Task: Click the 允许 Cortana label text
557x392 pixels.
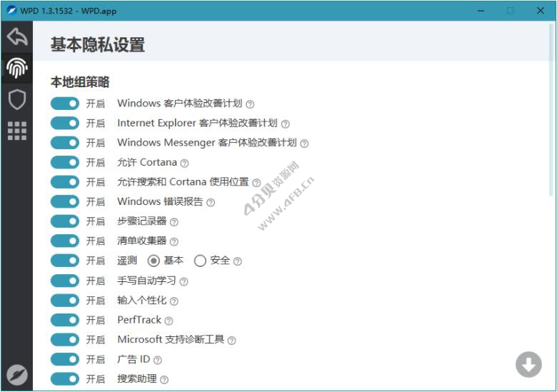Action: (147, 163)
